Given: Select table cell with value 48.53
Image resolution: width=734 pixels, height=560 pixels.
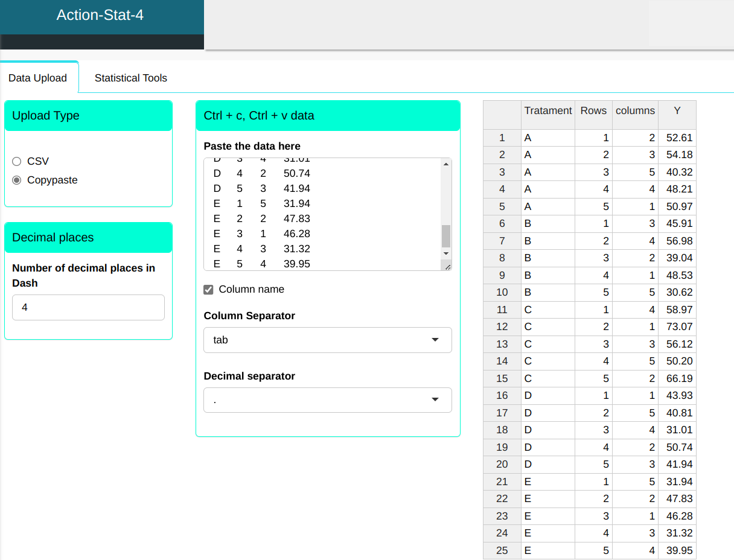Looking at the screenshot, I should [677, 275].
